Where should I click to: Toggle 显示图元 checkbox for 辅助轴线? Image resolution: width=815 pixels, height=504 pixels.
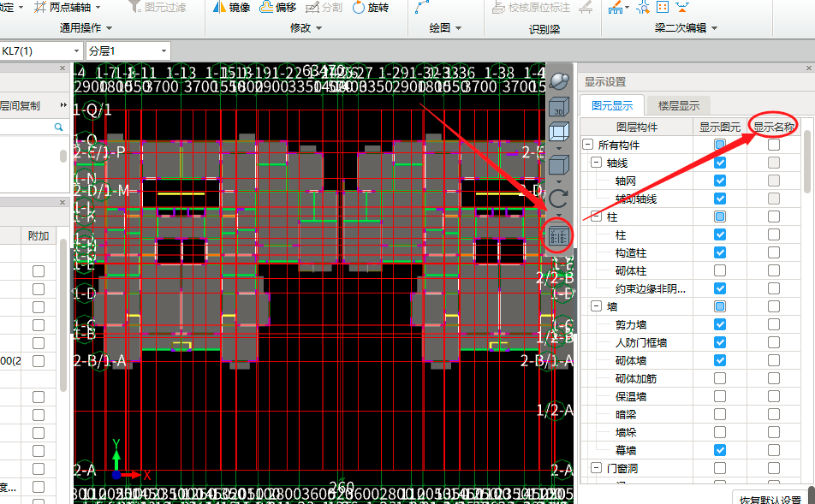tap(720, 199)
